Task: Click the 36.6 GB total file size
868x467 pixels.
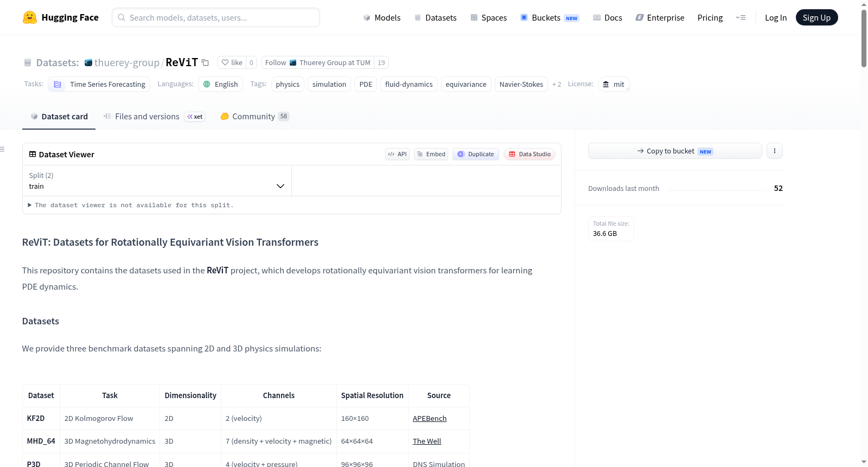Action: (605, 233)
